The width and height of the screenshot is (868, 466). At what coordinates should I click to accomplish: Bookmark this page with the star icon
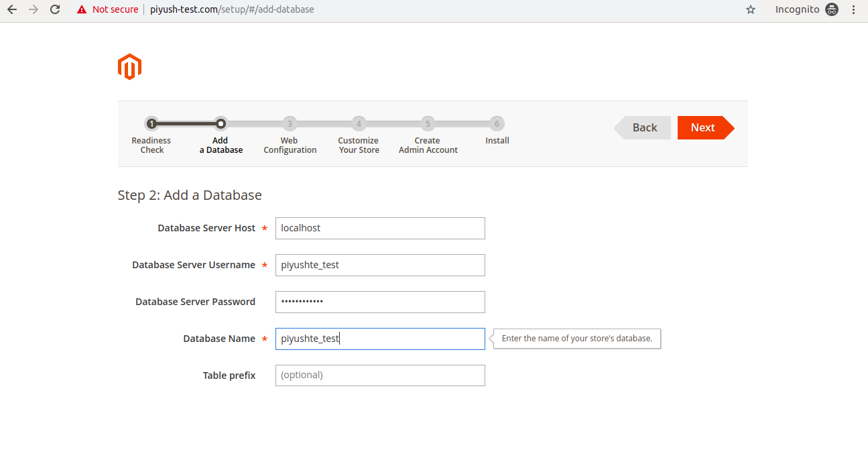[x=751, y=9]
